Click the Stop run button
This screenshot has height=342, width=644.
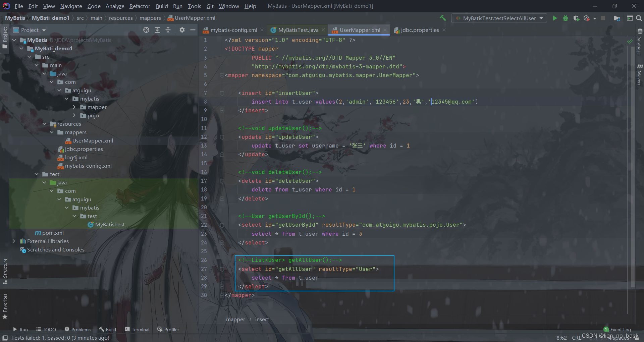click(x=603, y=18)
